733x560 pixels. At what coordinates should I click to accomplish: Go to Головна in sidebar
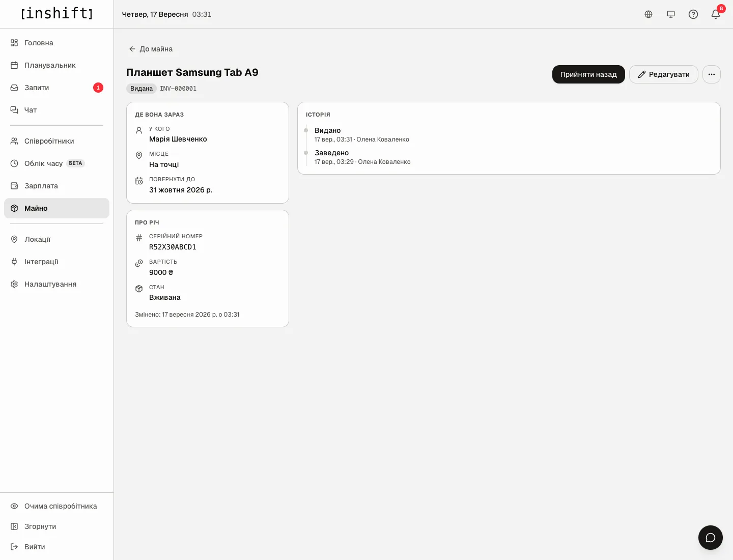[57, 43]
